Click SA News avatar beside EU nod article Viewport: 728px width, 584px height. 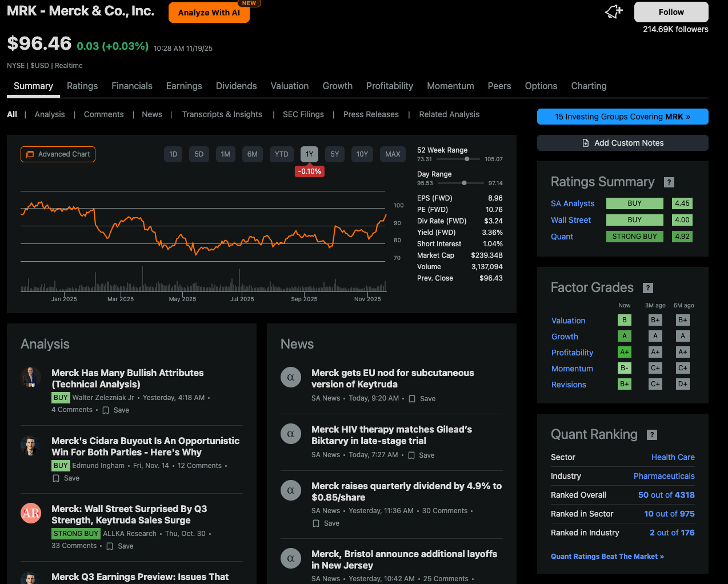click(x=291, y=377)
